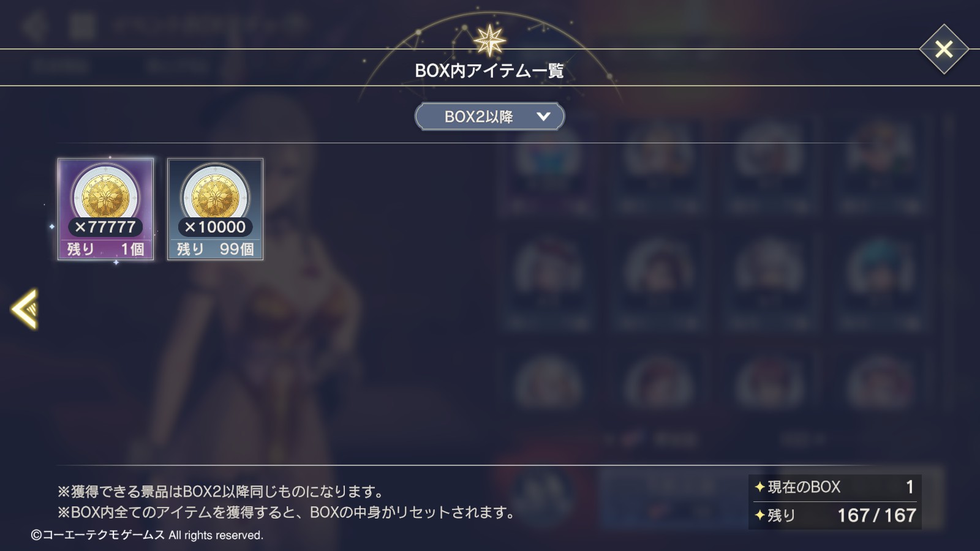Viewport: 980px width, 551px height.
Task: Click the star compass emblem above the title
Action: click(489, 40)
